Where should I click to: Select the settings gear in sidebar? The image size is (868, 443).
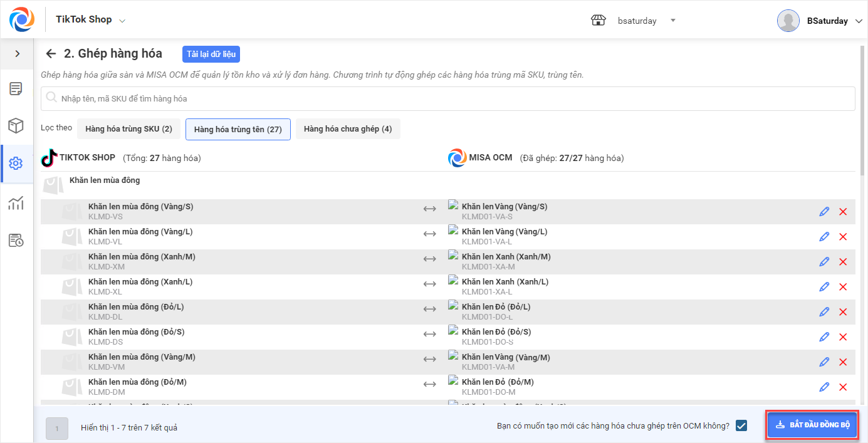point(16,164)
